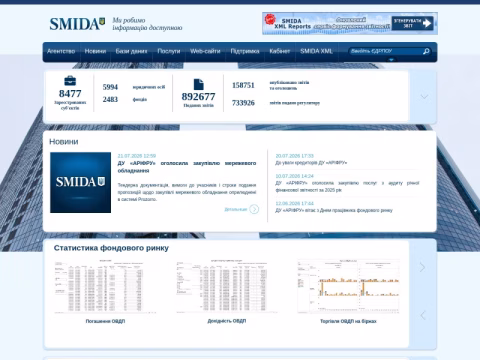This screenshot has width=480, height=360.
Task: Click the 20.07.2026 news date
Action: [x=294, y=156]
